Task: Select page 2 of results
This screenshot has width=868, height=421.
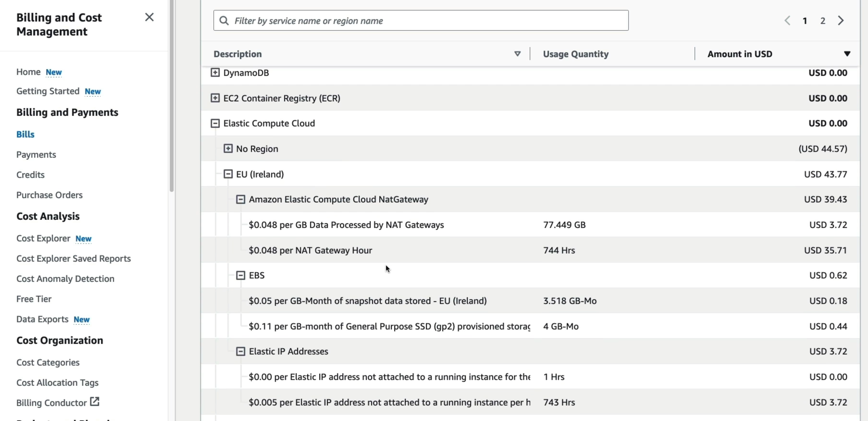Action: [x=823, y=21]
